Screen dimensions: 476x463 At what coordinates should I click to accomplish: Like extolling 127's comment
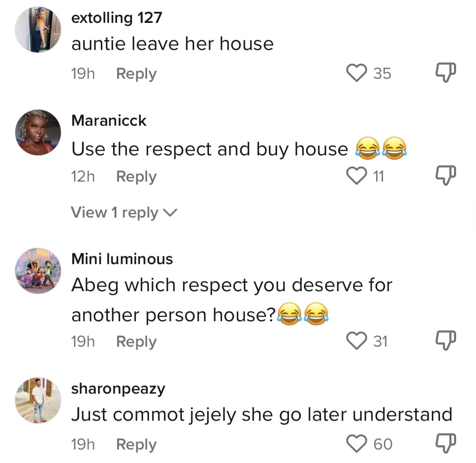[x=357, y=73]
